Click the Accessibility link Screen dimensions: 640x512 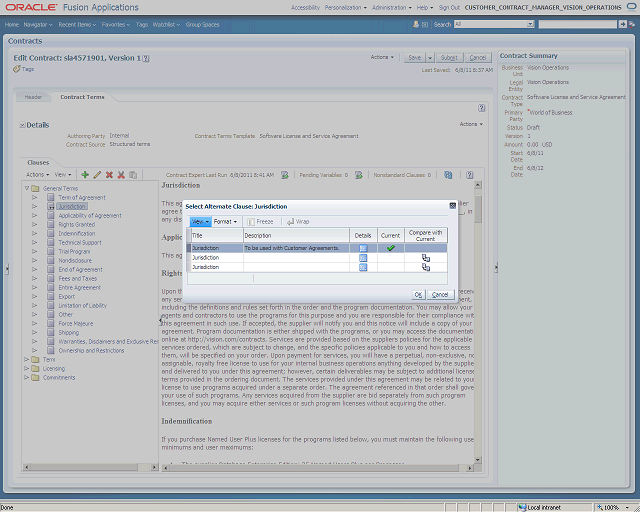coord(305,7)
